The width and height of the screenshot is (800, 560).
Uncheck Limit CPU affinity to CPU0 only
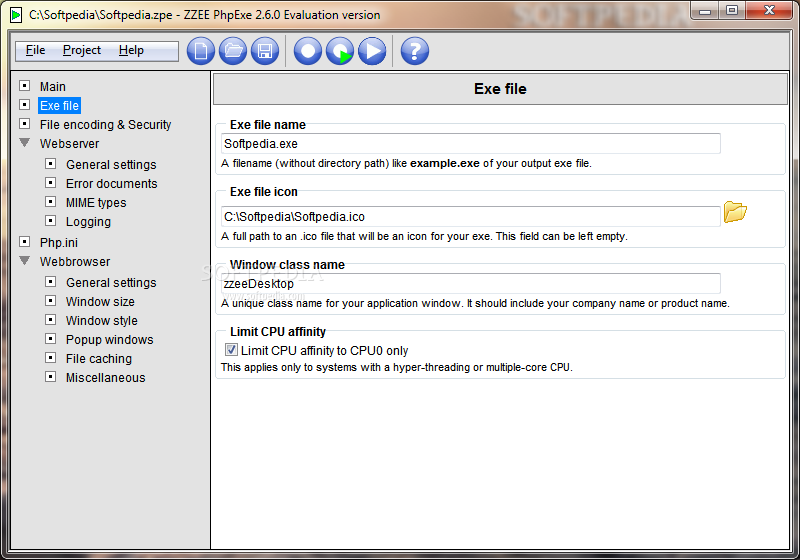[x=231, y=350]
